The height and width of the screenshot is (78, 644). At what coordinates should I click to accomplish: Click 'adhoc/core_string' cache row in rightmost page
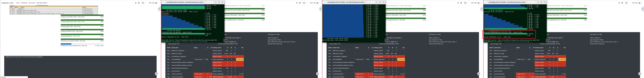point(528,53)
